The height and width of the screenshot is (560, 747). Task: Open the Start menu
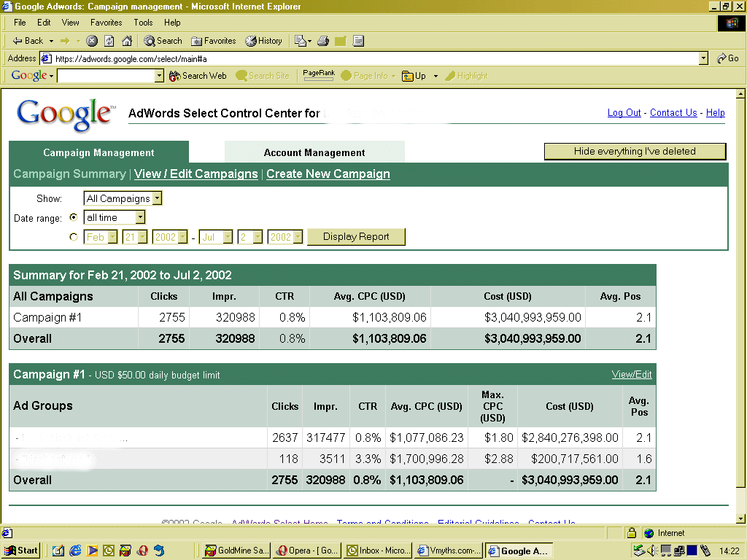coord(20,551)
